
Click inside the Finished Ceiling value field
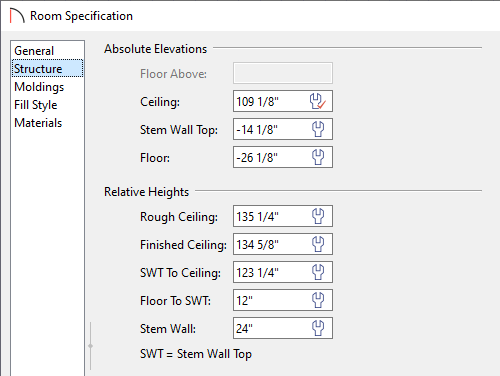pyautogui.click(x=283, y=244)
